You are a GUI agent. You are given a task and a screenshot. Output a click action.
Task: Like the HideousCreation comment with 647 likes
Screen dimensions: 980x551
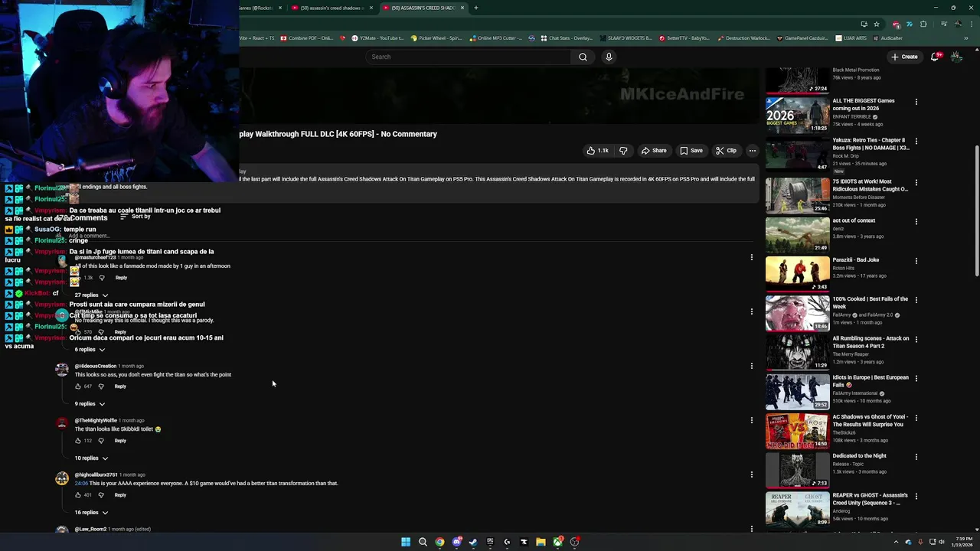[78, 386]
